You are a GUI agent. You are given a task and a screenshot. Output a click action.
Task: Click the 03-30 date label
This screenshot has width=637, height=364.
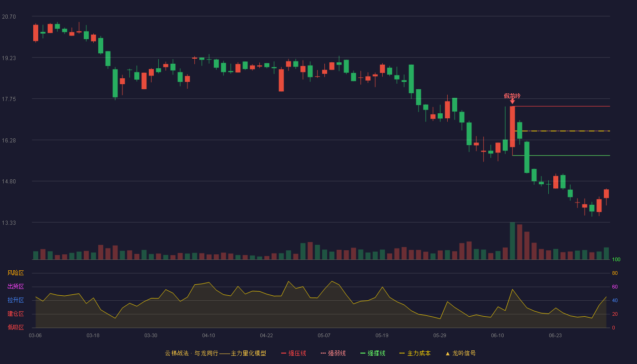pos(151,335)
